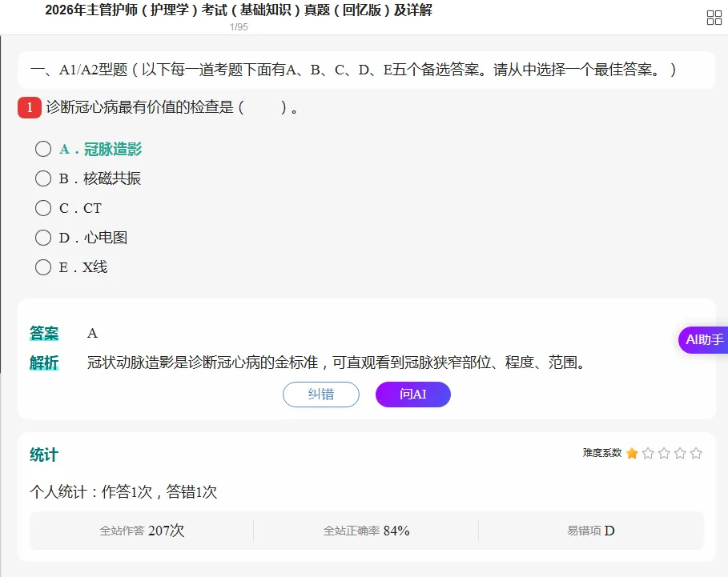
Task: Open the AI助手 floating button
Action: [x=703, y=340]
